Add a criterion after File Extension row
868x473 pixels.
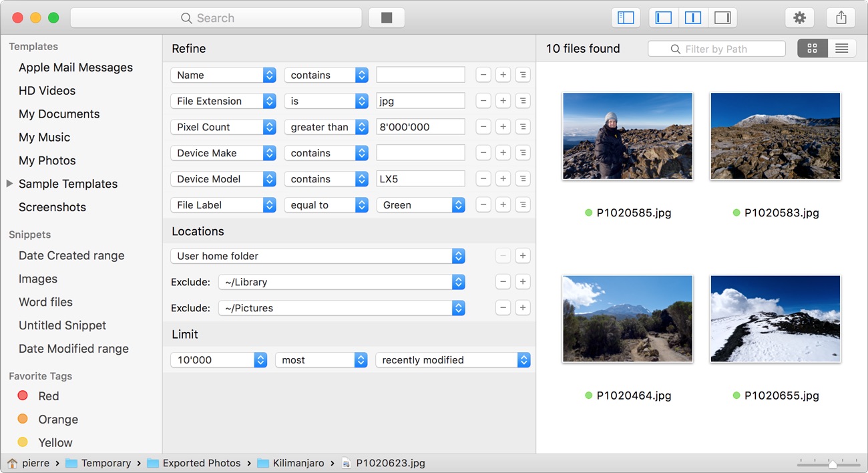(503, 101)
